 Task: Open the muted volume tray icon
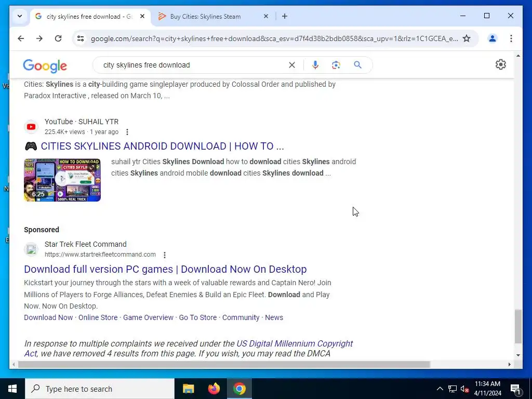(x=465, y=389)
